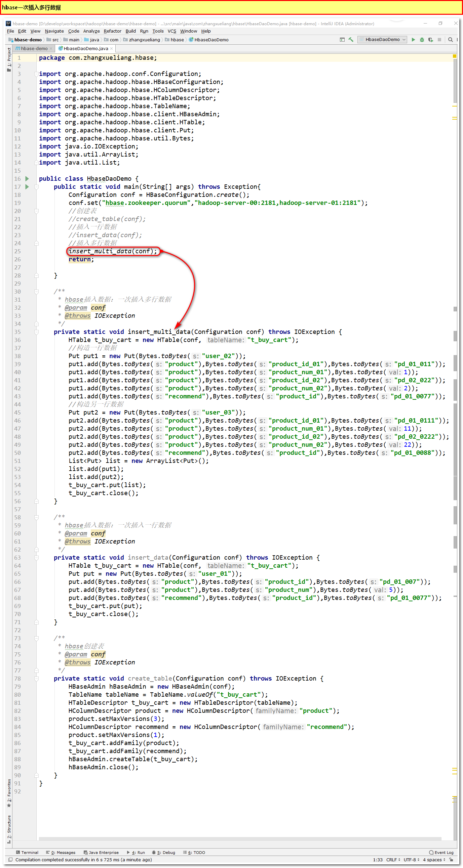Click tool window quick-access icon in status bar

coord(10,860)
